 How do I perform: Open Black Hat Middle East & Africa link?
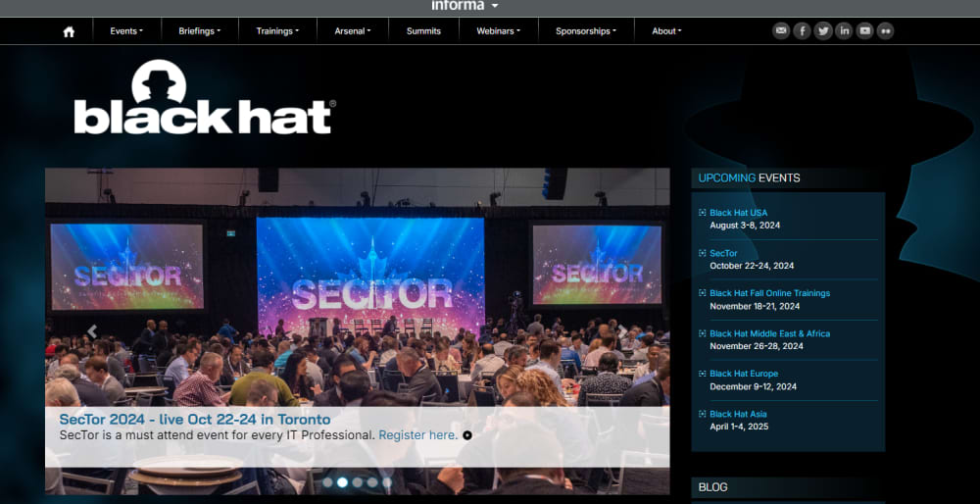tap(770, 334)
